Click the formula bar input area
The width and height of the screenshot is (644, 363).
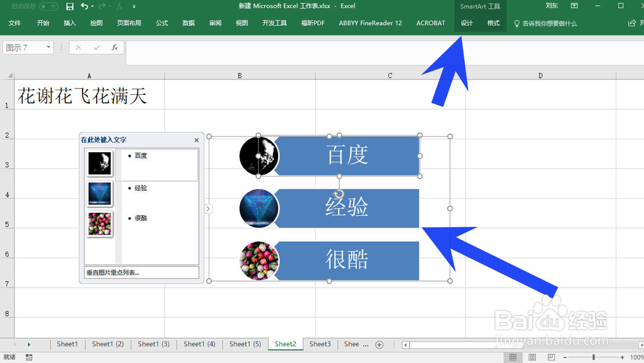[x=384, y=53]
